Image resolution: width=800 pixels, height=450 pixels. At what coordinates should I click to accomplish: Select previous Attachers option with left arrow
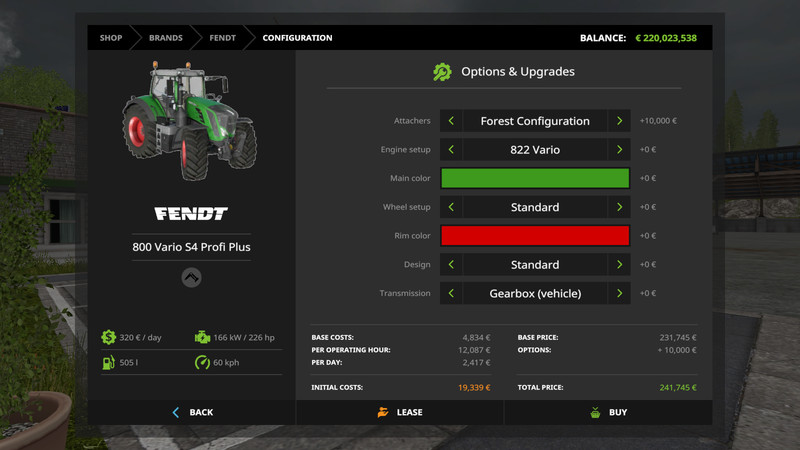pyautogui.click(x=451, y=121)
